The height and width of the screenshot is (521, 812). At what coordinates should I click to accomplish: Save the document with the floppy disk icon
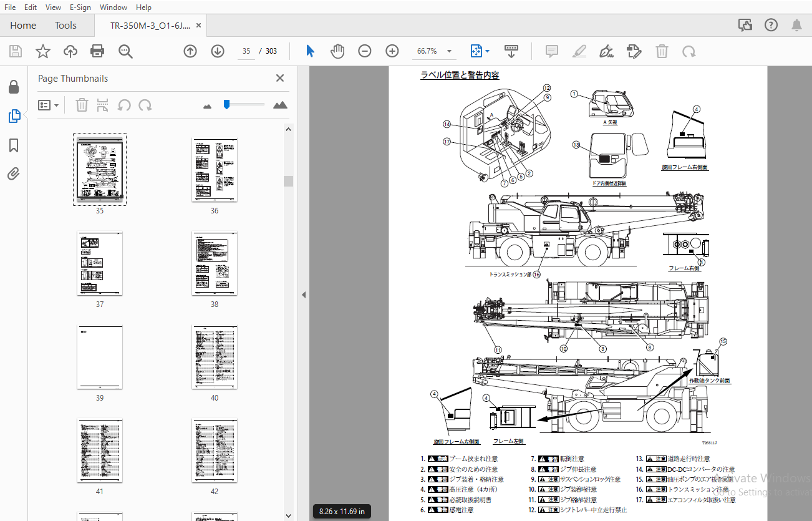point(15,51)
